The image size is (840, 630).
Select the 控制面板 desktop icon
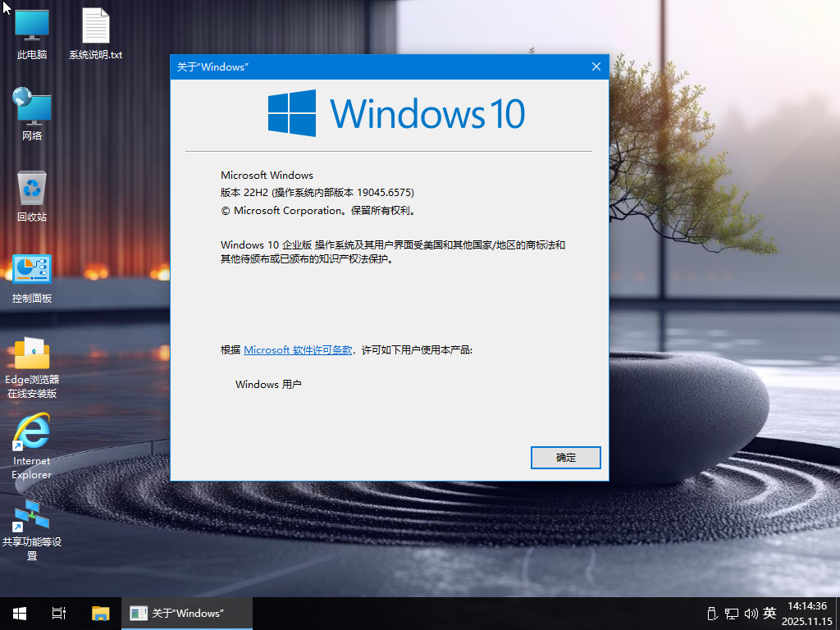coord(32,278)
